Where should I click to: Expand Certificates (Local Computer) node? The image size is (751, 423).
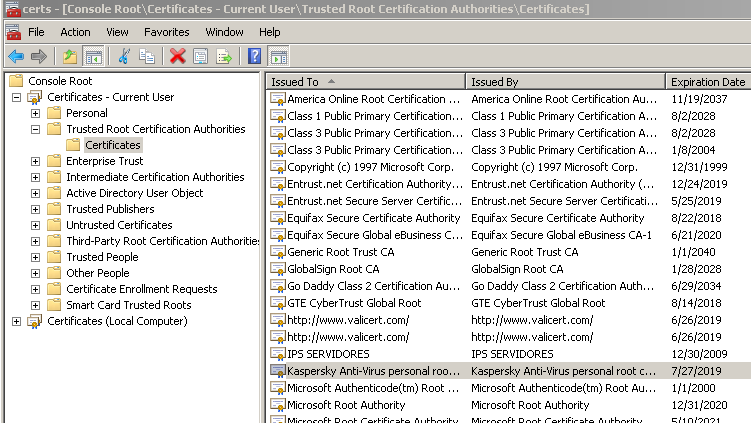16,321
